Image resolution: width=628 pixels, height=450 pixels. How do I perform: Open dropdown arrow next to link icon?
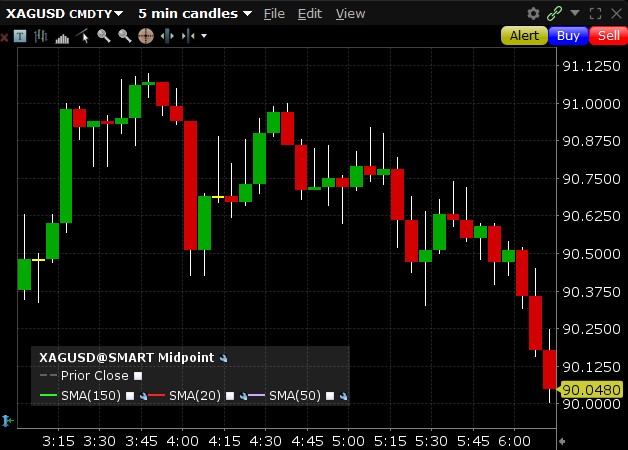tap(575, 13)
